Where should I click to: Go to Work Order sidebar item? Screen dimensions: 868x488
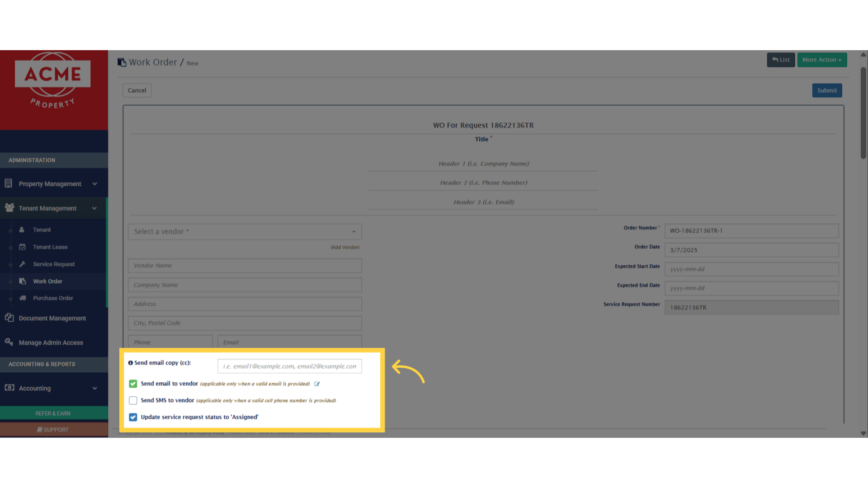click(47, 281)
